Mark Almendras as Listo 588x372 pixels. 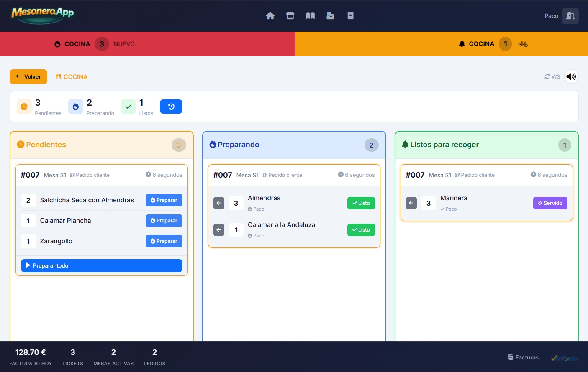[x=361, y=203]
